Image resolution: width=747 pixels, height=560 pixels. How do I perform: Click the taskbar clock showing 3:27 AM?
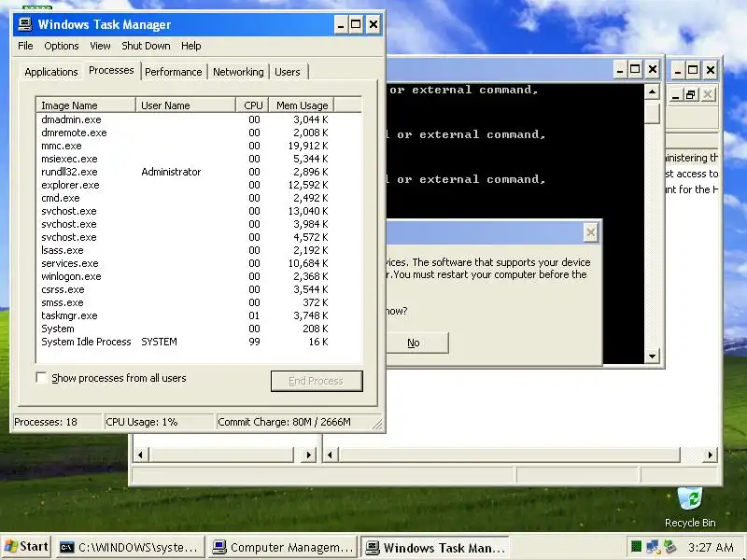tap(711, 547)
